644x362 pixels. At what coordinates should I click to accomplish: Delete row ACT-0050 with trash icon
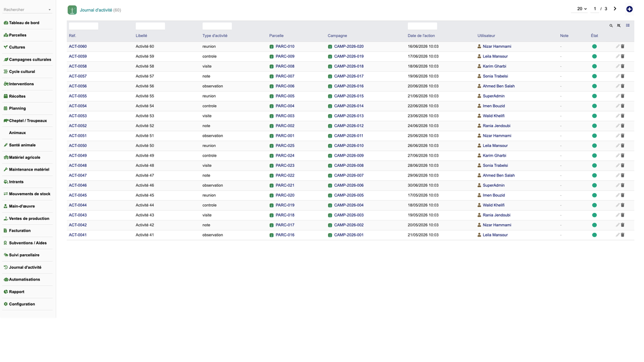click(x=623, y=146)
